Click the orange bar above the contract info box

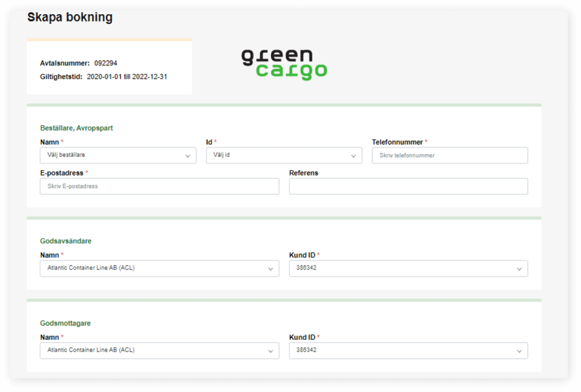[x=110, y=39]
